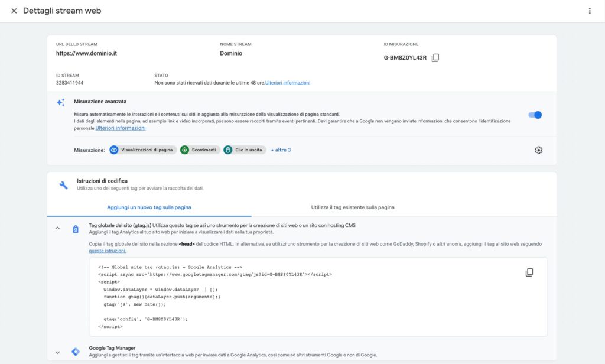Click the stream ID 3253411944
605x364 pixels.
point(70,83)
